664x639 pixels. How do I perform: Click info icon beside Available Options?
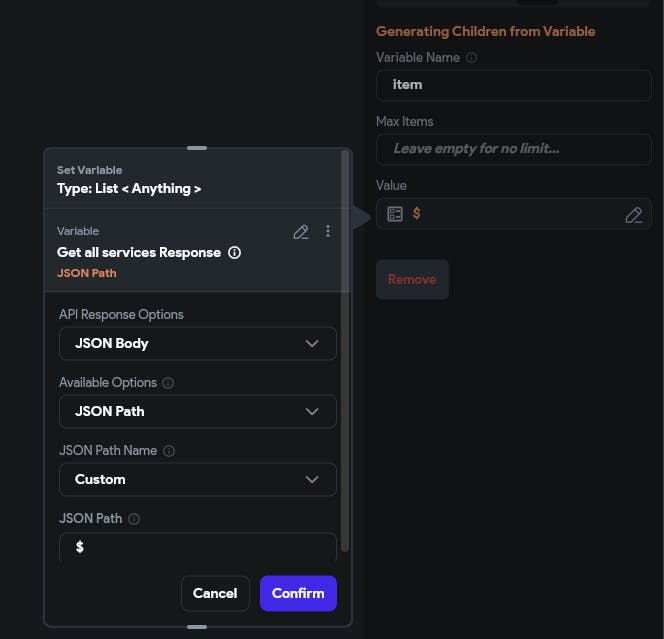pos(168,383)
